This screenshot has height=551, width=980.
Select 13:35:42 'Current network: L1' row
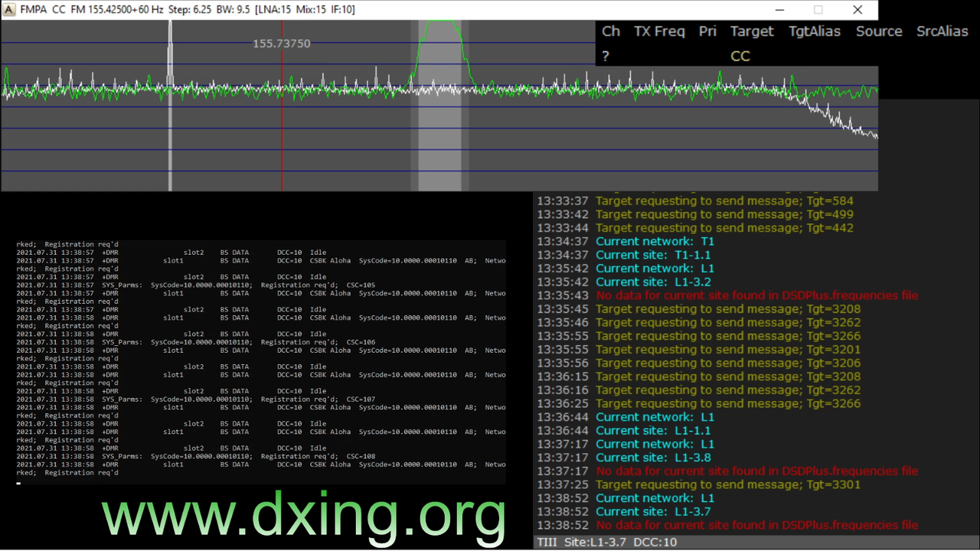(626, 269)
